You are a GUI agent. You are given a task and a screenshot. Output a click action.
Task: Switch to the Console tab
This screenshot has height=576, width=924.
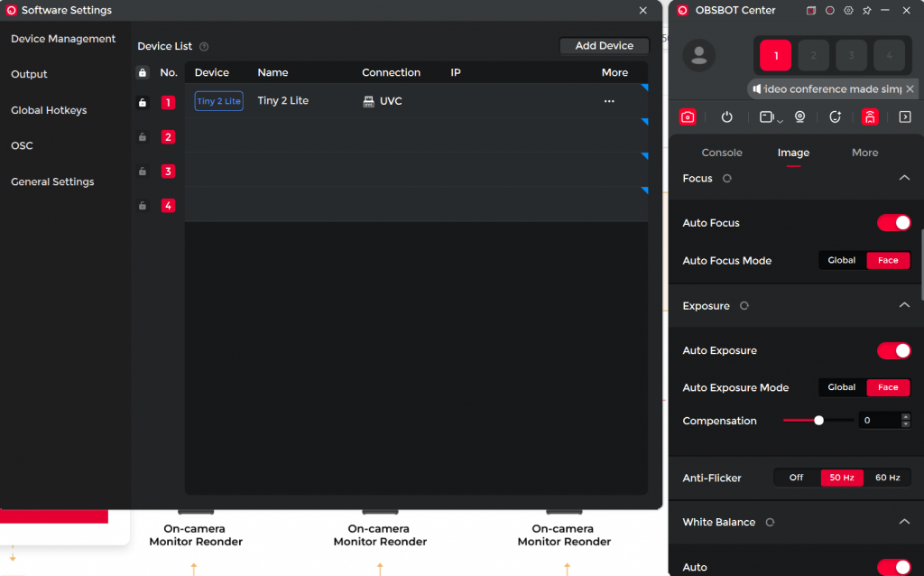pyautogui.click(x=722, y=153)
